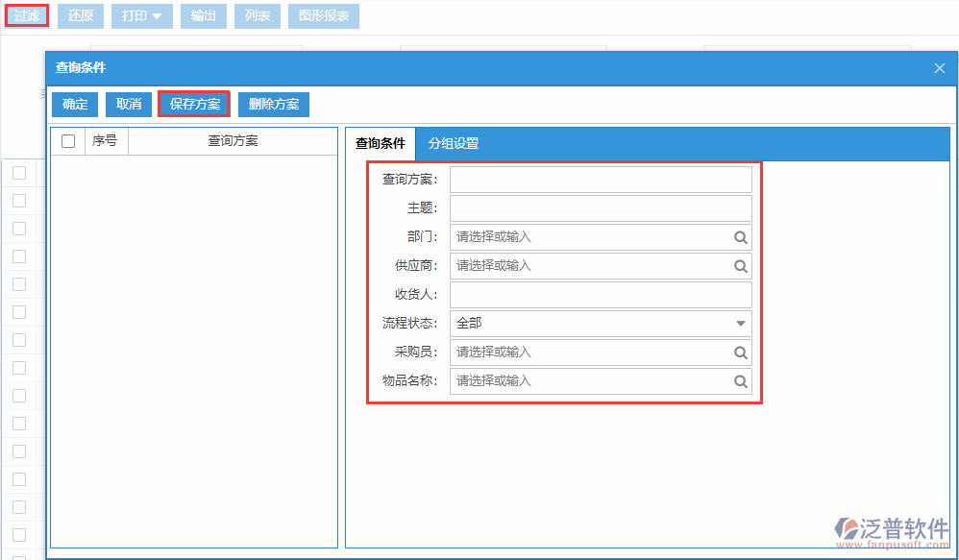Click inside the 主题 input field

[601, 207]
